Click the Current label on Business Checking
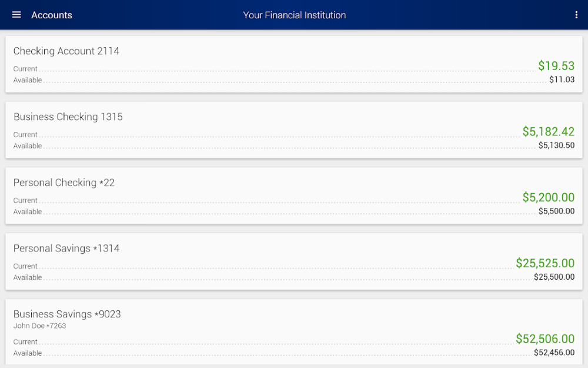This screenshot has height=368, width=588. pos(25,134)
